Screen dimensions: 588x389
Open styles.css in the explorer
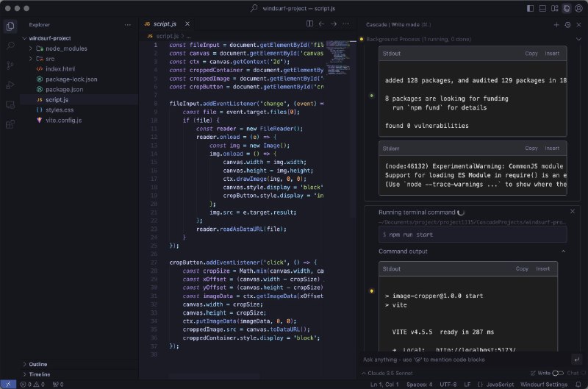(60, 110)
